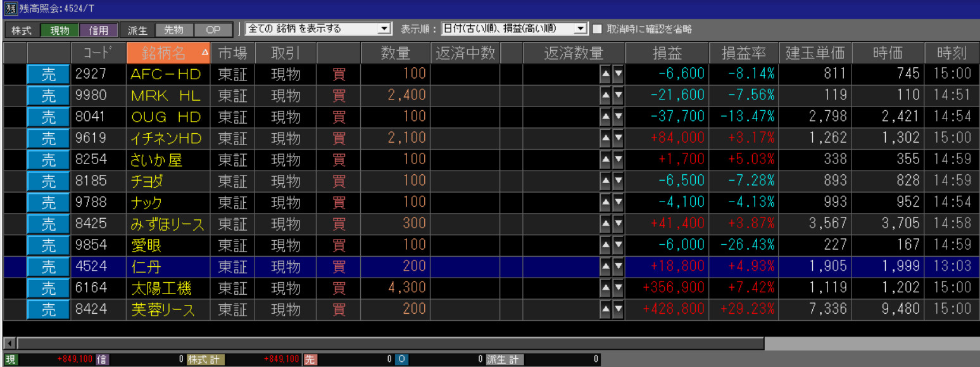Sell the 芙蓉リース holding
The image size is (980, 367).
click(x=48, y=310)
